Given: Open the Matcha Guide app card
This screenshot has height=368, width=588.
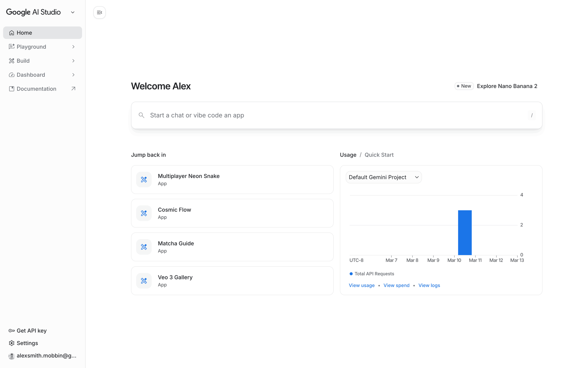Looking at the screenshot, I should click(232, 247).
